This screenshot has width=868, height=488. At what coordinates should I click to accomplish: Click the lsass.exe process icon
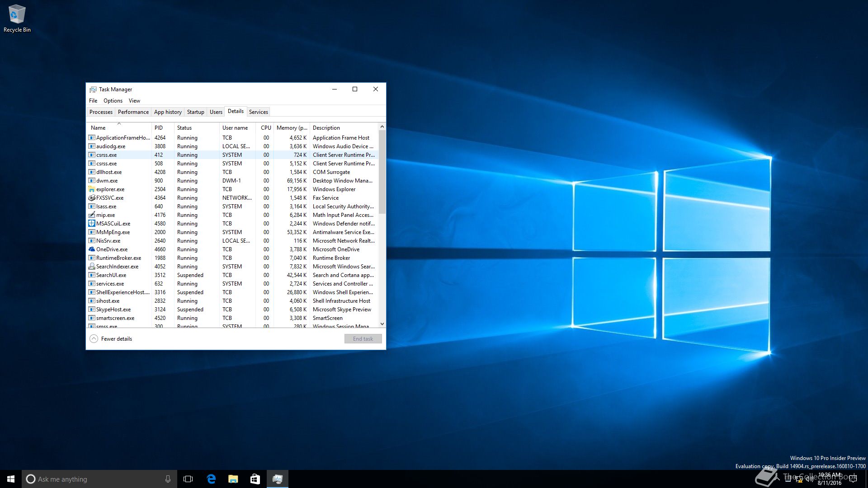click(91, 206)
